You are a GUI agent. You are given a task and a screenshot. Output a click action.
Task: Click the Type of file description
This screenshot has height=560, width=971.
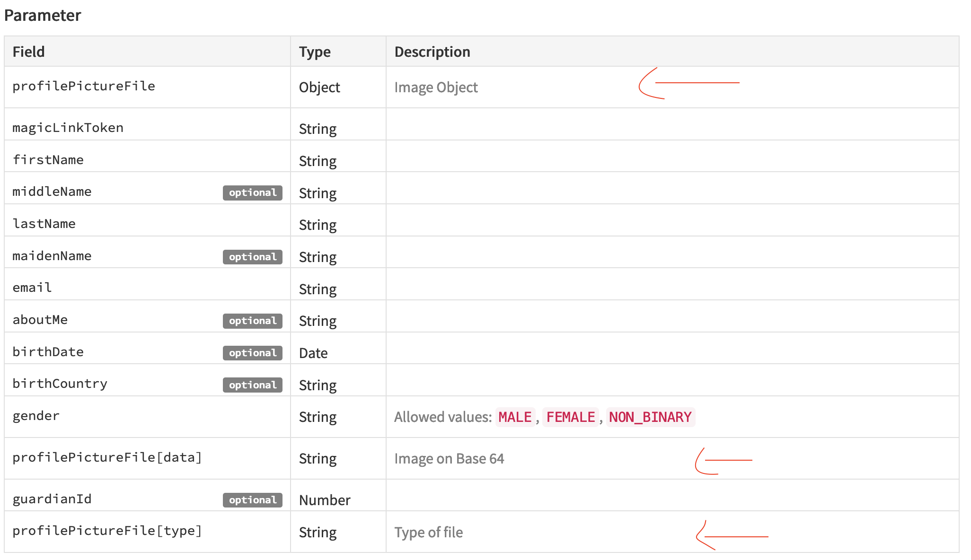click(x=429, y=533)
